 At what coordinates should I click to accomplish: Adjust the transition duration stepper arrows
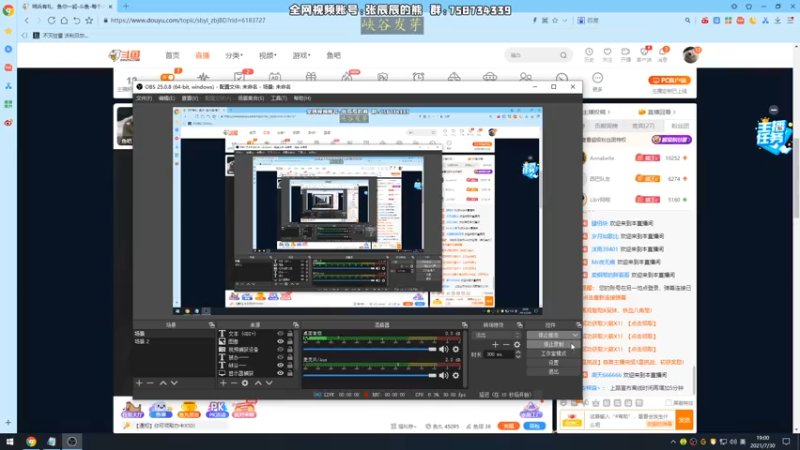(x=518, y=354)
